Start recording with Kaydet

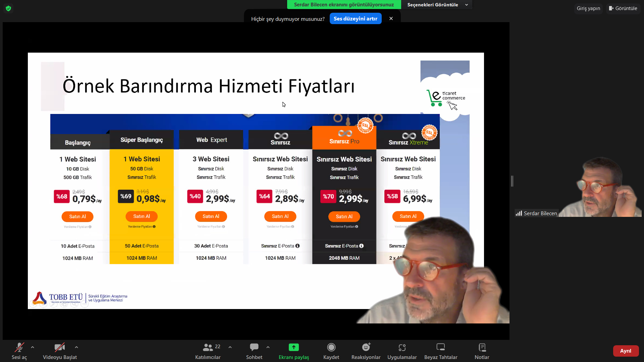[331, 350]
